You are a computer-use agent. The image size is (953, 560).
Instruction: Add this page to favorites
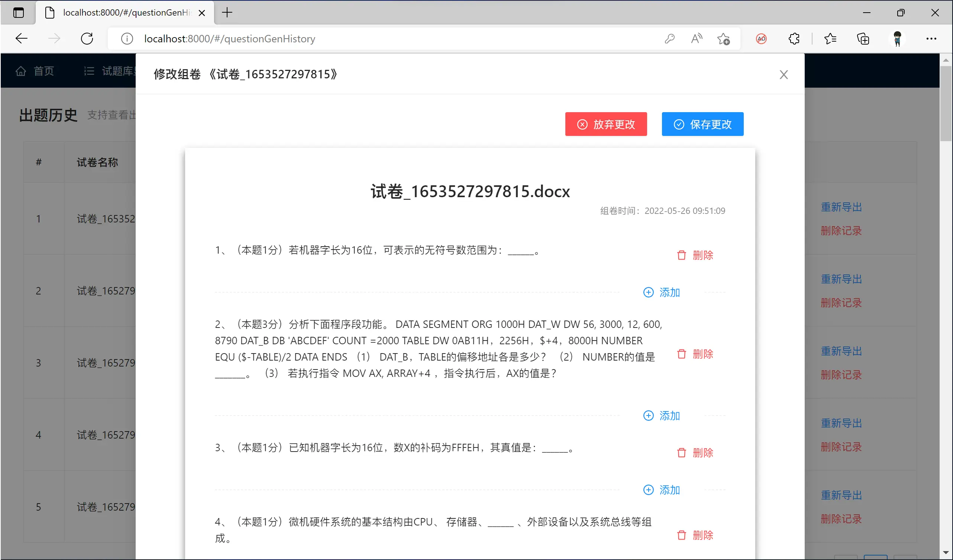tap(723, 39)
